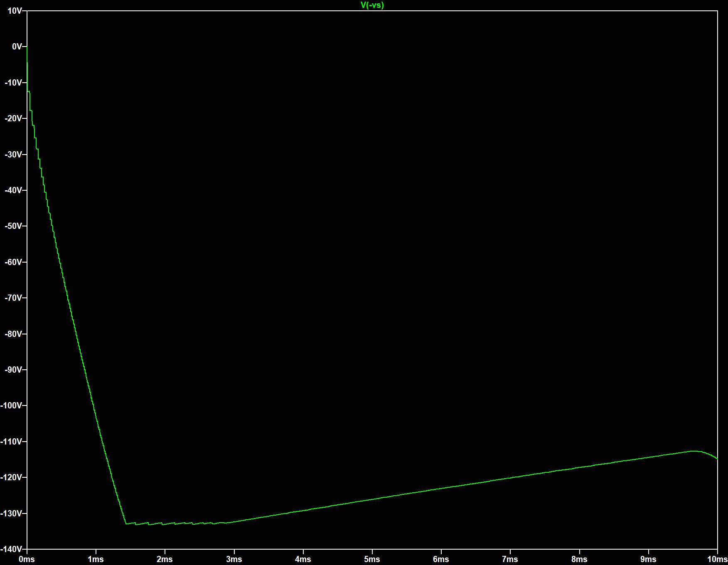728x565 pixels.
Task: Click the trace's sharp corner near 1.4ms
Action: click(126, 524)
